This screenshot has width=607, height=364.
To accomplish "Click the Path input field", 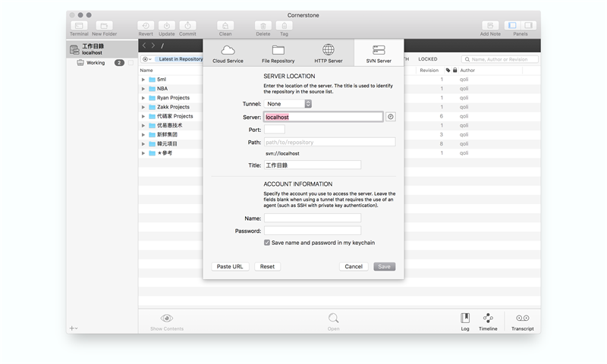I will [x=329, y=142].
